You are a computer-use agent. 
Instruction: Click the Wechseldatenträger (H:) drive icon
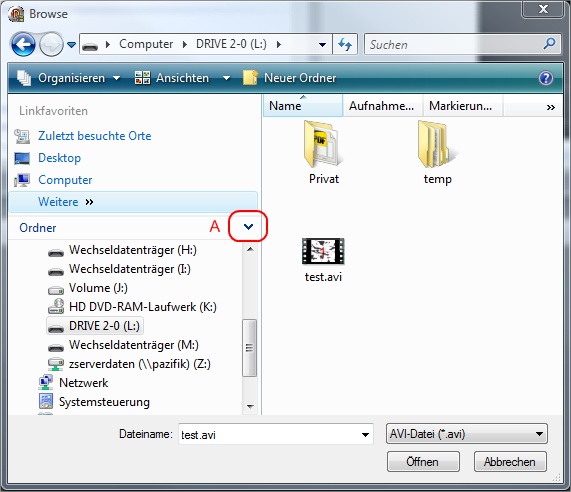click(56, 252)
